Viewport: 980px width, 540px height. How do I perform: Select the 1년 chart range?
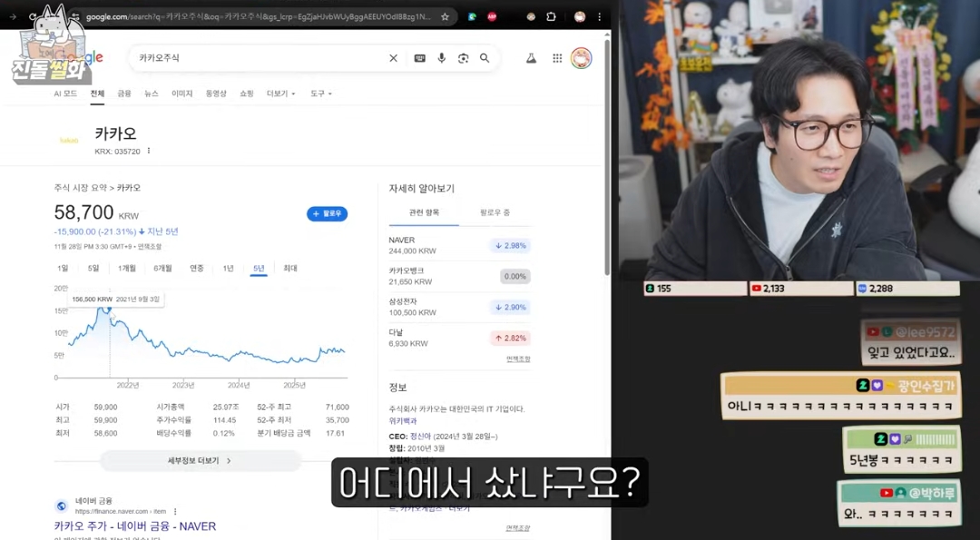click(228, 268)
